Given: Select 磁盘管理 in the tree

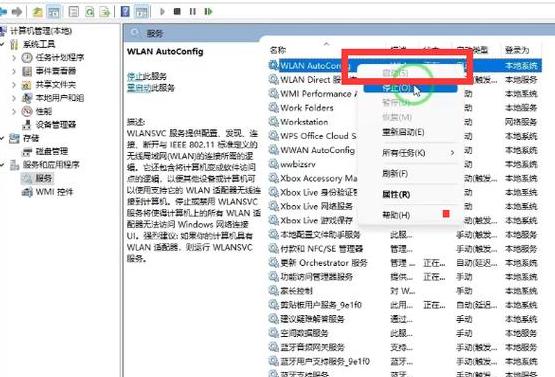Looking at the screenshot, I should tap(52, 152).
